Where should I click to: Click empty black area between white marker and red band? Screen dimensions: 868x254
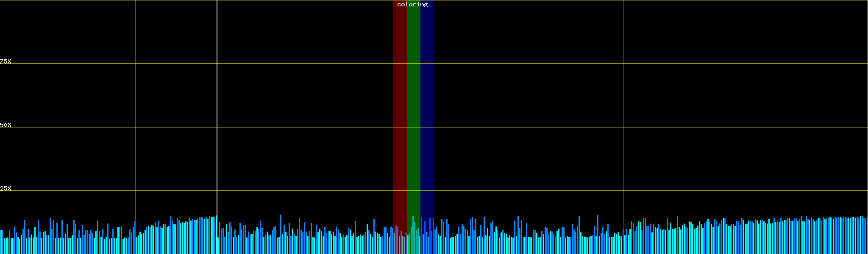[305, 127]
